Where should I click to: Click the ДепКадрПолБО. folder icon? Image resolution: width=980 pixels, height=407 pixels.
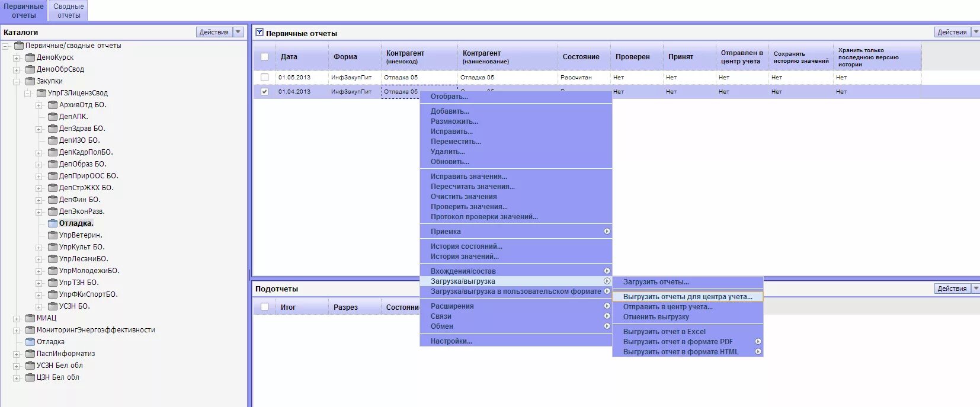point(53,152)
